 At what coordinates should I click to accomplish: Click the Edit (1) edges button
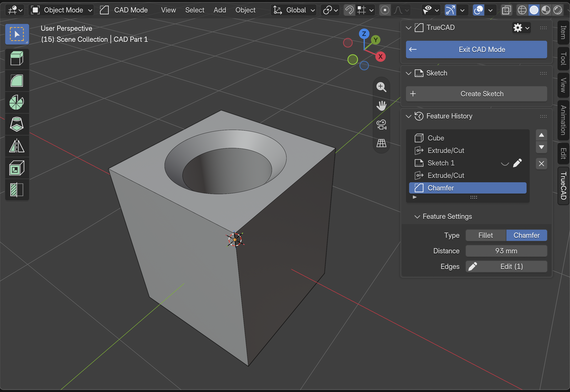(x=506, y=267)
